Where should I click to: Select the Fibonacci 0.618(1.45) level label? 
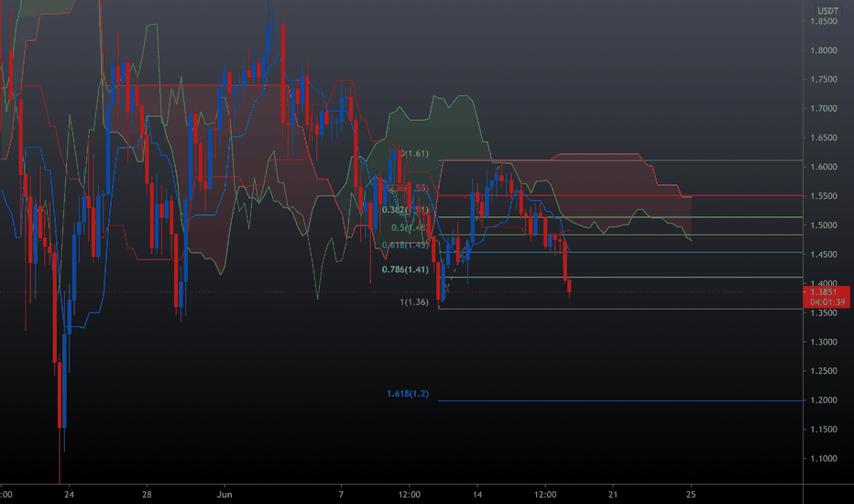coord(405,246)
